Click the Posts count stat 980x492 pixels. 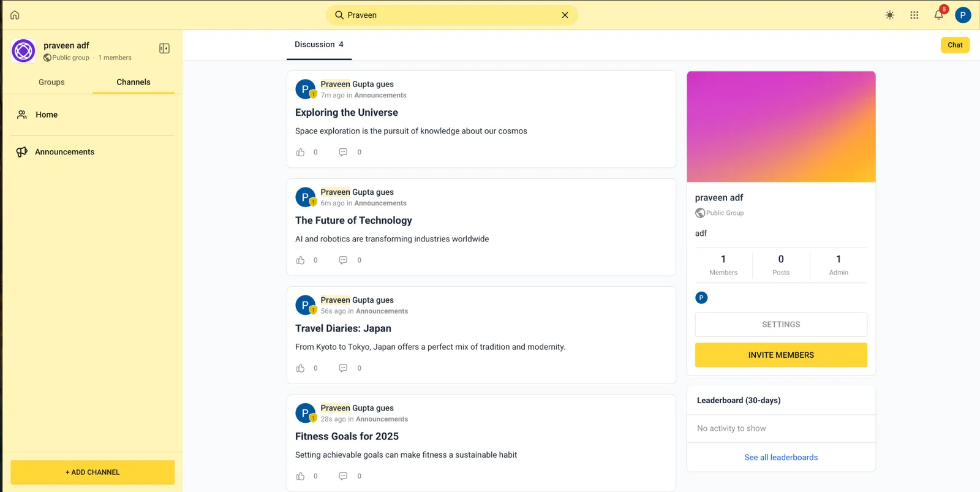(781, 265)
